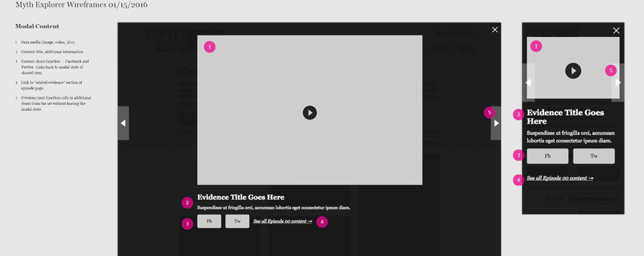
Task: Play the video in the desktop modal
Action: click(x=310, y=112)
